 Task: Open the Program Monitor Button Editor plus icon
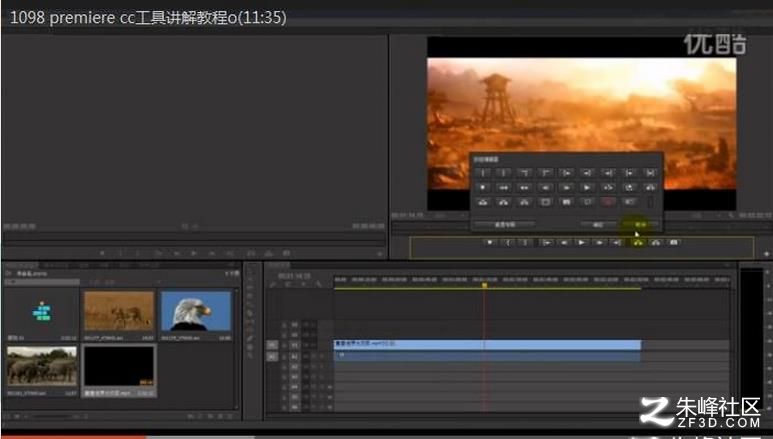click(766, 254)
